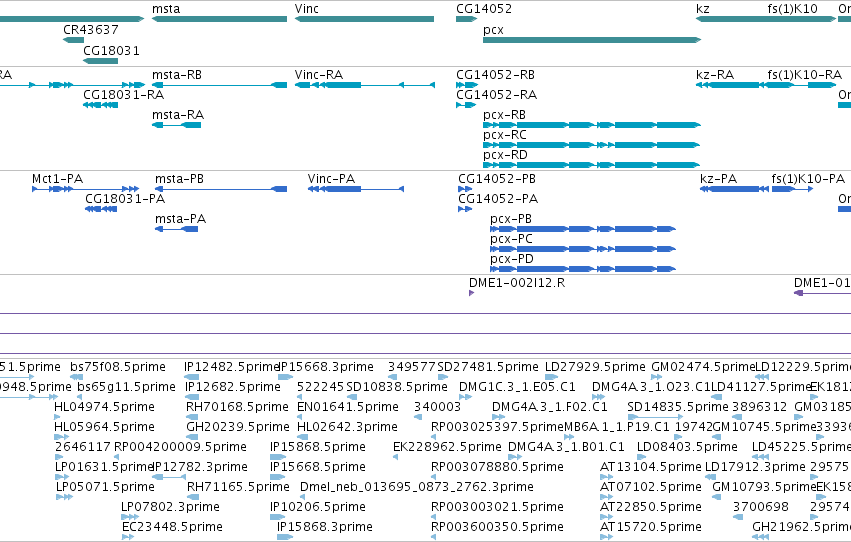Click the CR43637 gene label
Screen dimensions: 851x542
91,29
